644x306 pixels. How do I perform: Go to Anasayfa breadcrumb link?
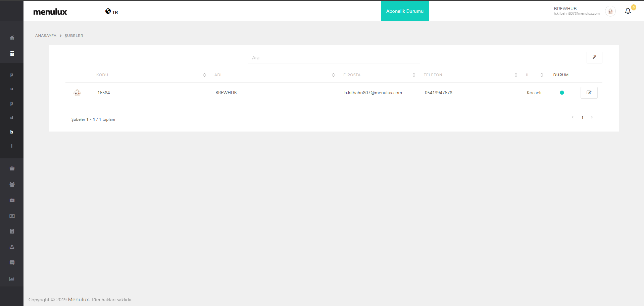click(x=46, y=36)
